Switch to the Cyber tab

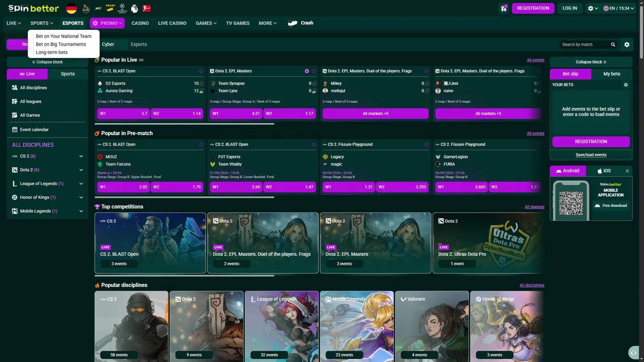coord(108,44)
